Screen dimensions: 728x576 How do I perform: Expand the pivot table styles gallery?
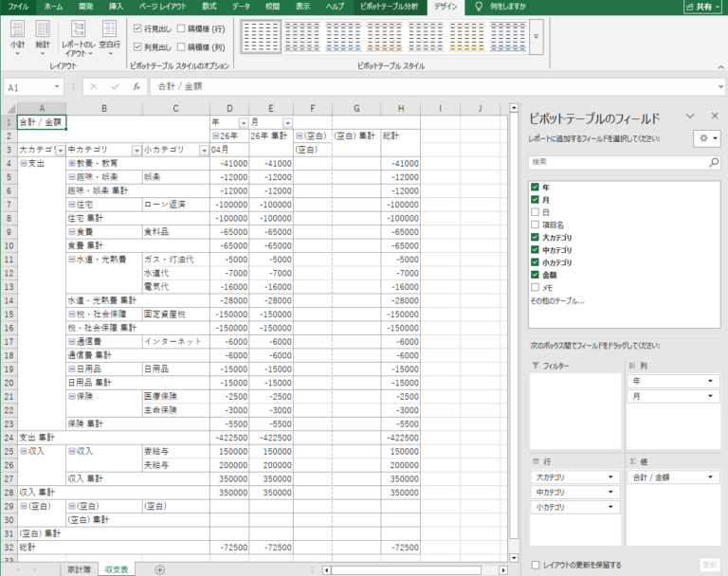537,37
